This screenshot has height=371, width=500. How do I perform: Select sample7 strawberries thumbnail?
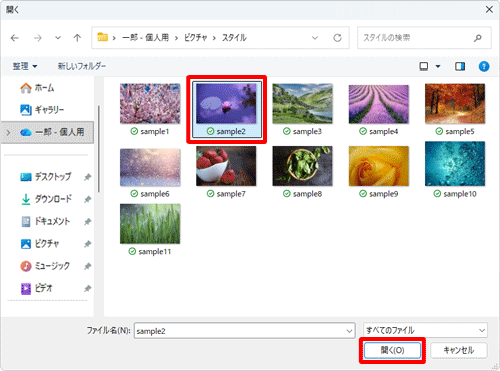[226, 166]
